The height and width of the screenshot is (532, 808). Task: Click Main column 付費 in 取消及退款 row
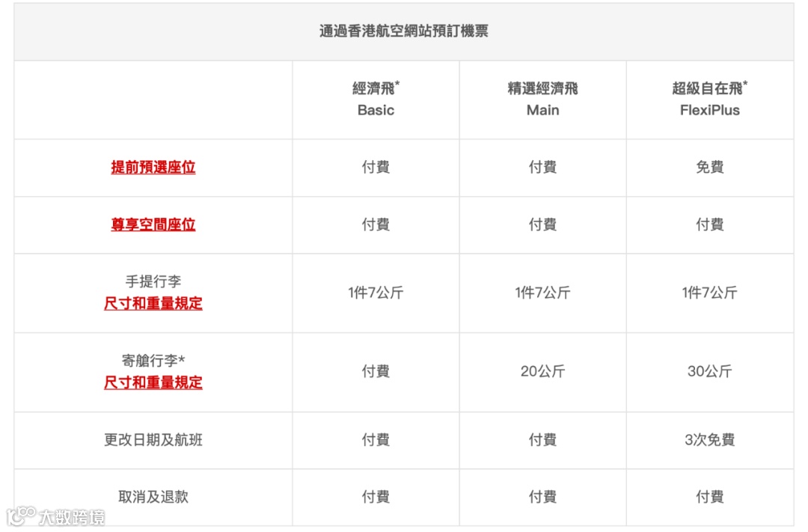pyautogui.click(x=542, y=497)
